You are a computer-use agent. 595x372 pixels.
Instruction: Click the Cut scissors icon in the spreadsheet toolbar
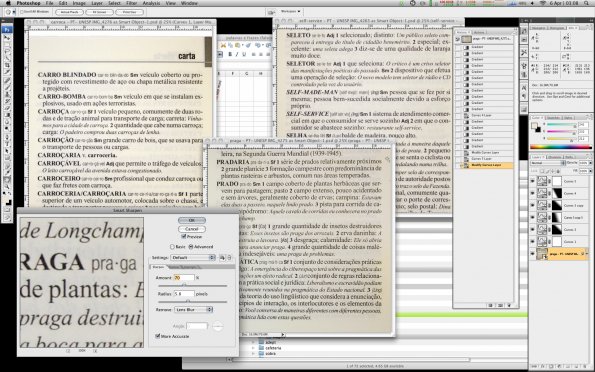coord(223,46)
